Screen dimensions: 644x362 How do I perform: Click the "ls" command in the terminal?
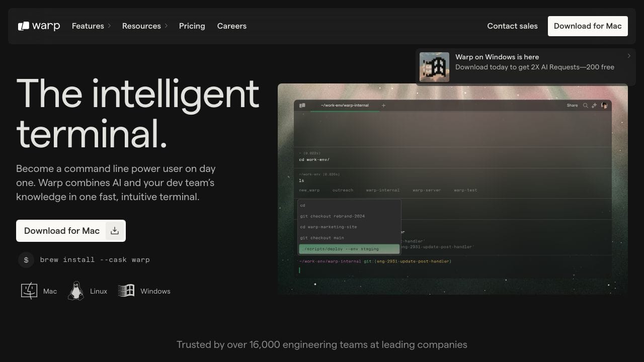click(x=301, y=180)
